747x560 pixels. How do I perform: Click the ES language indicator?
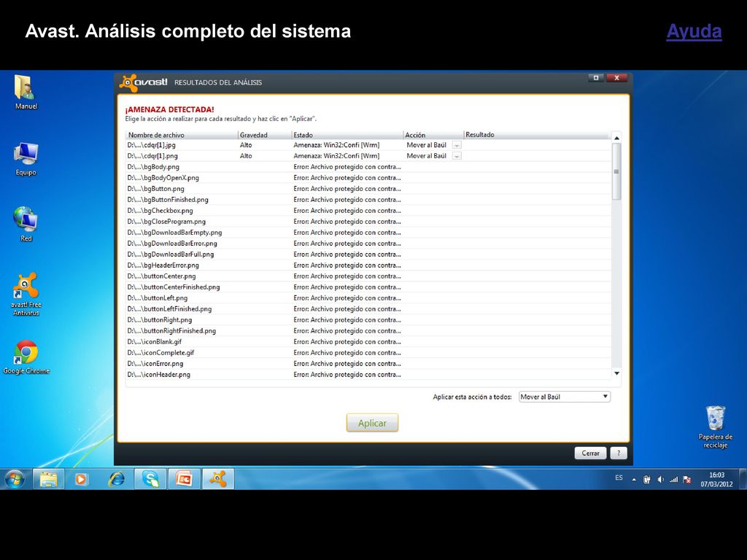click(x=619, y=478)
